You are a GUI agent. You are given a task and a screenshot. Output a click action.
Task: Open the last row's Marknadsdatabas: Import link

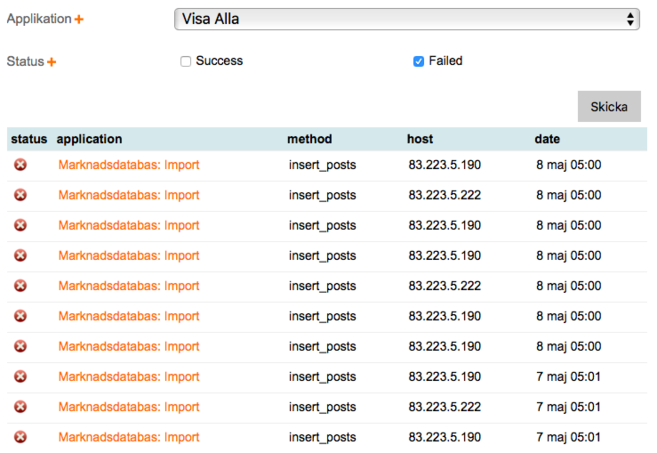click(129, 437)
